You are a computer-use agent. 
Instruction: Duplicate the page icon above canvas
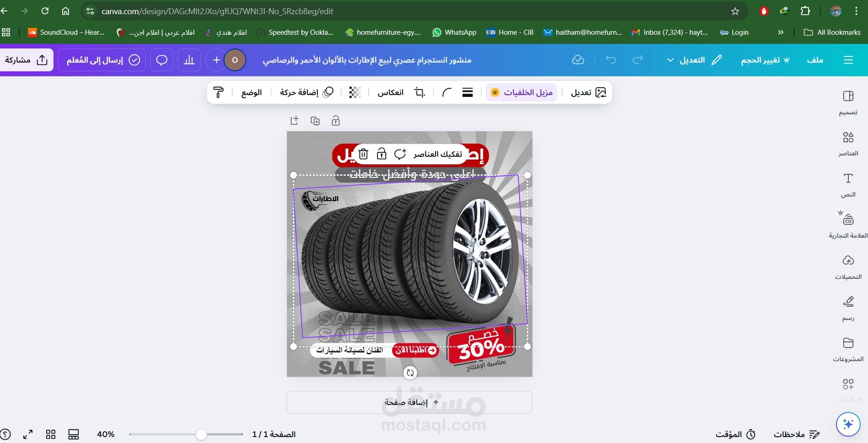315,121
